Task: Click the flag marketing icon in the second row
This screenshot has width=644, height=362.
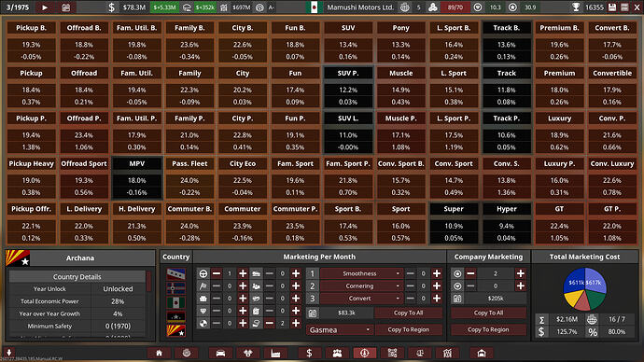Action: [203, 286]
